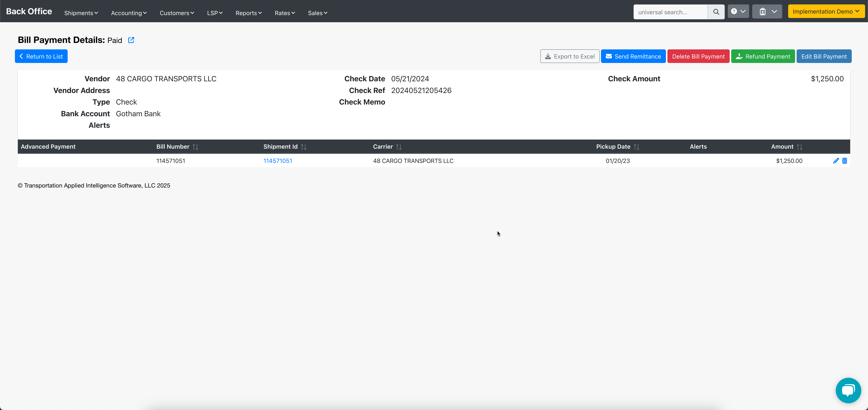868x410 pixels.
Task: Click the Back Office logo
Action: click(29, 12)
